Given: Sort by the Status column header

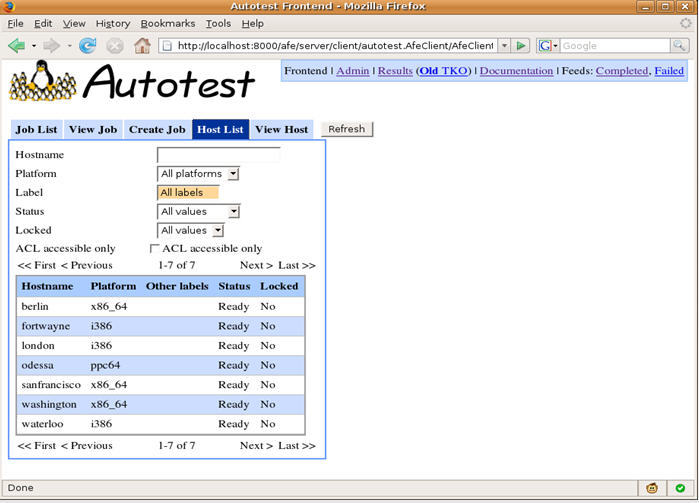Looking at the screenshot, I should pyautogui.click(x=234, y=286).
